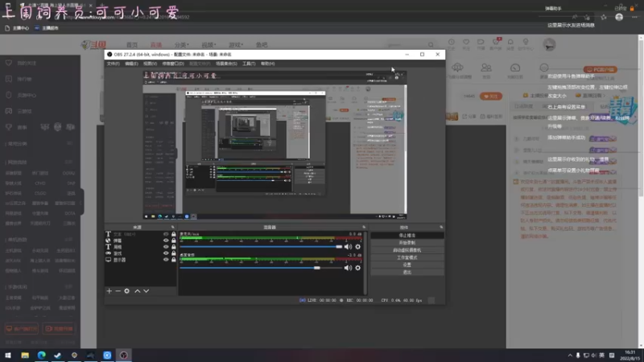Open File Explorer from the taskbar
This screenshot has width=644, height=362.
tap(25, 355)
